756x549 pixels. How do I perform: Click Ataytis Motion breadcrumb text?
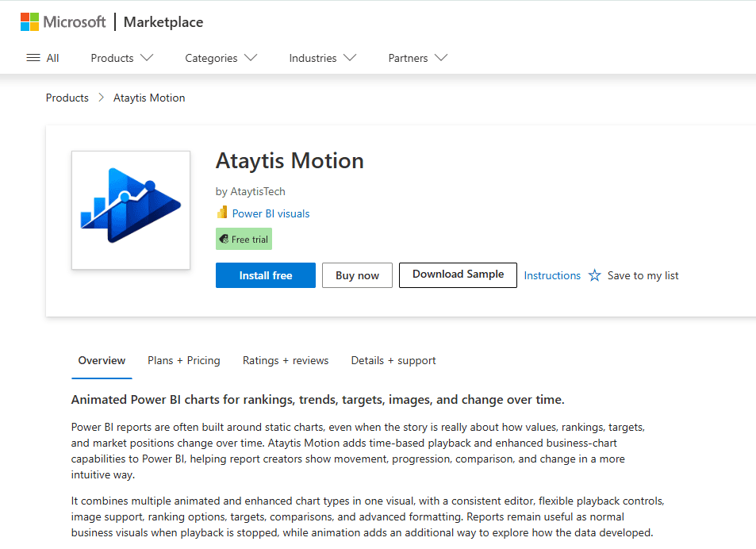[x=149, y=98]
